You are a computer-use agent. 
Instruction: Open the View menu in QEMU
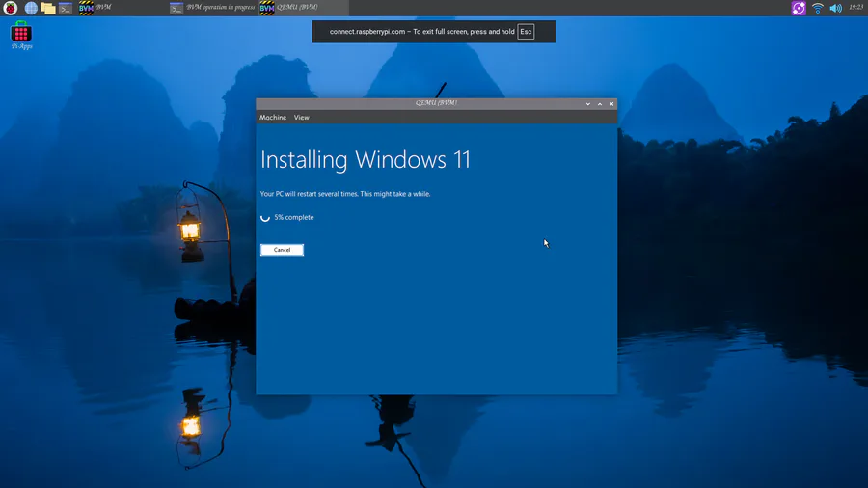[302, 118]
